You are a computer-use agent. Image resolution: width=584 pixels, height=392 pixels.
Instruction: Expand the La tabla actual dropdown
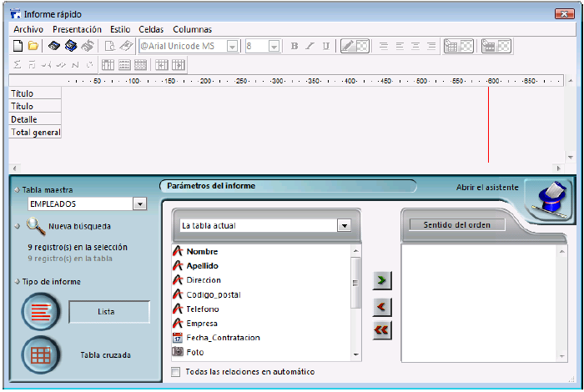[343, 226]
